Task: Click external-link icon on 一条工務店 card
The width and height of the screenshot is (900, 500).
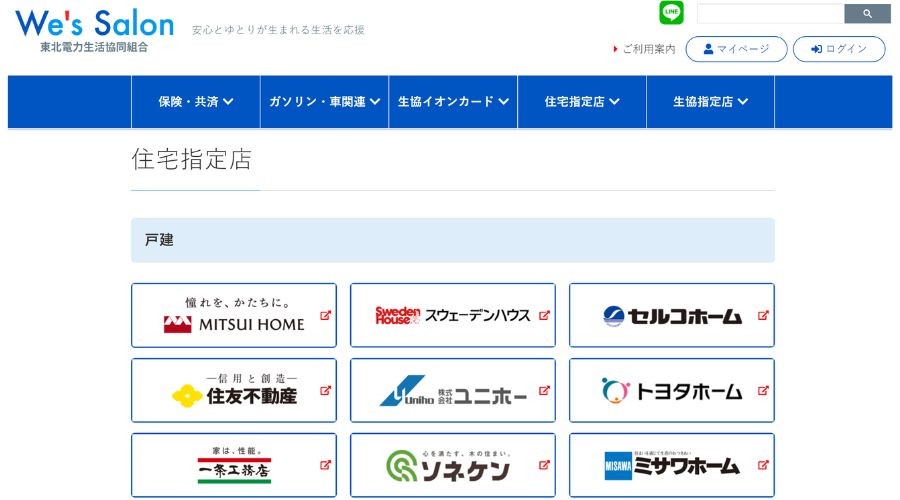Action: coord(325,465)
